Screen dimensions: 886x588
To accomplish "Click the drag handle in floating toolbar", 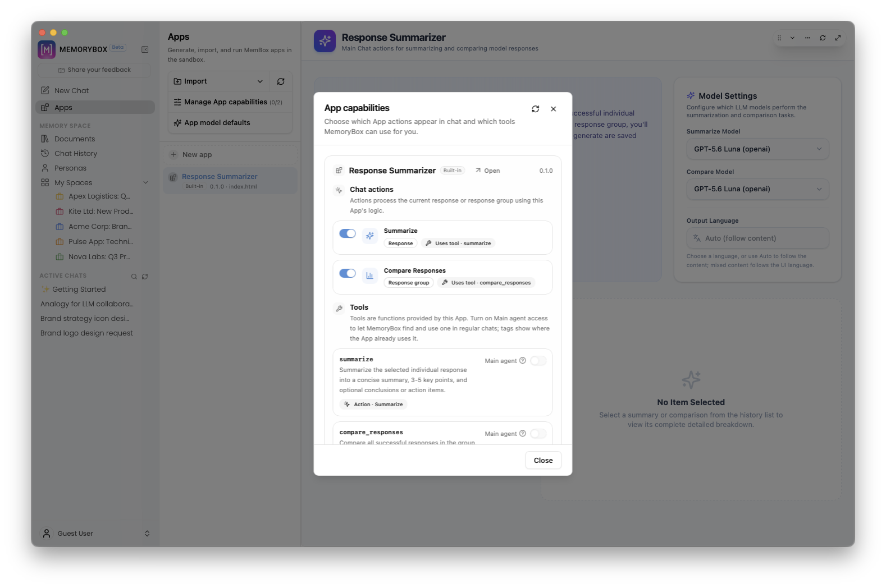I will (x=779, y=38).
